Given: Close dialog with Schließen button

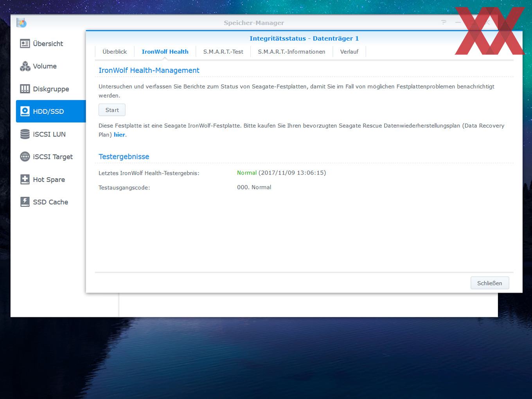Looking at the screenshot, I should [490, 283].
